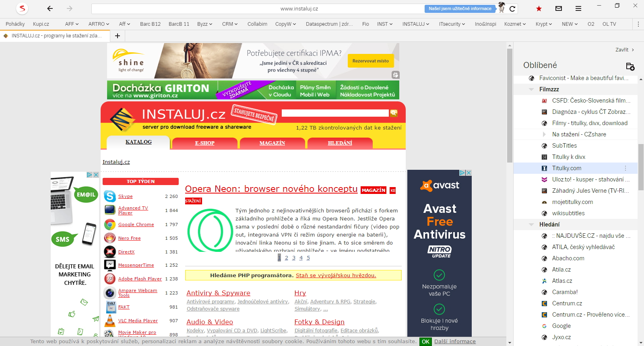Click the dog mascot icon in address bar

click(x=502, y=8)
